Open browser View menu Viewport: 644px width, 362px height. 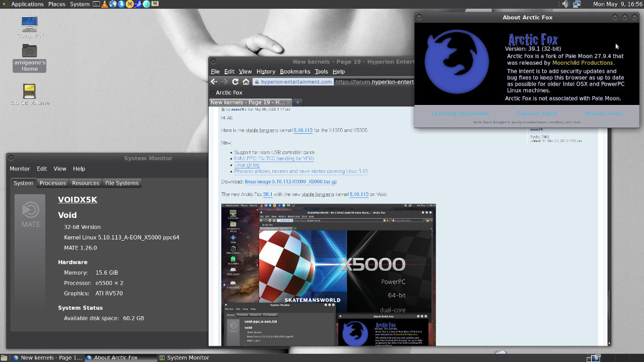tap(245, 72)
